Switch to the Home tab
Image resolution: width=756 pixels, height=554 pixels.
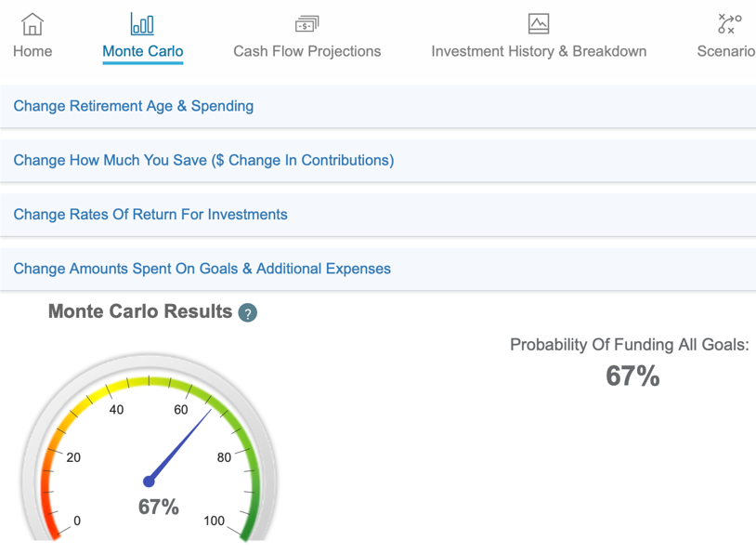32,51
